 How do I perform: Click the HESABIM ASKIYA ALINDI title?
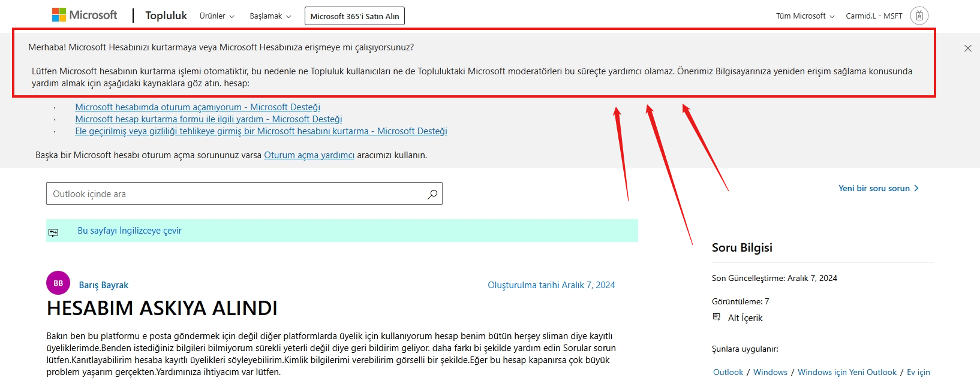click(x=162, y=308)
